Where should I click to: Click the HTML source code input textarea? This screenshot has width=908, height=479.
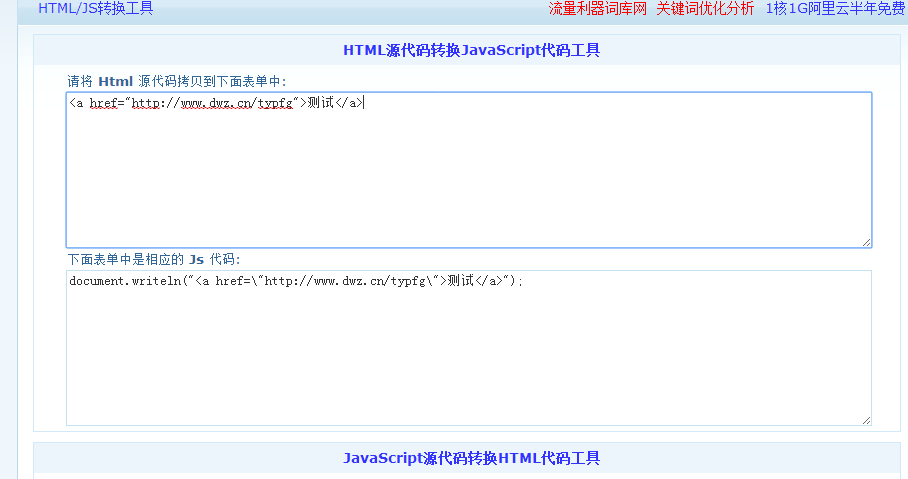point(469,170)
